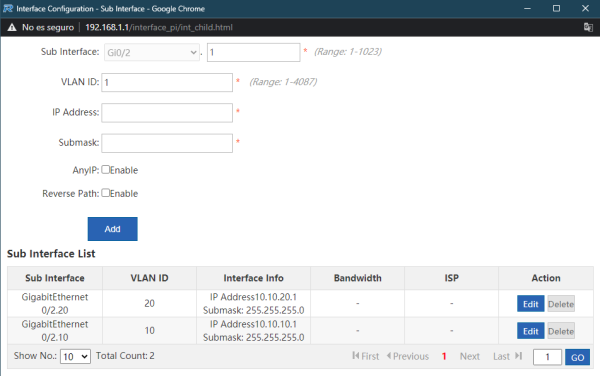Image resolution: width=600 pixels, height=376 pixels.
Task: Focus the page number jump field
Action: tap(547, 357)
